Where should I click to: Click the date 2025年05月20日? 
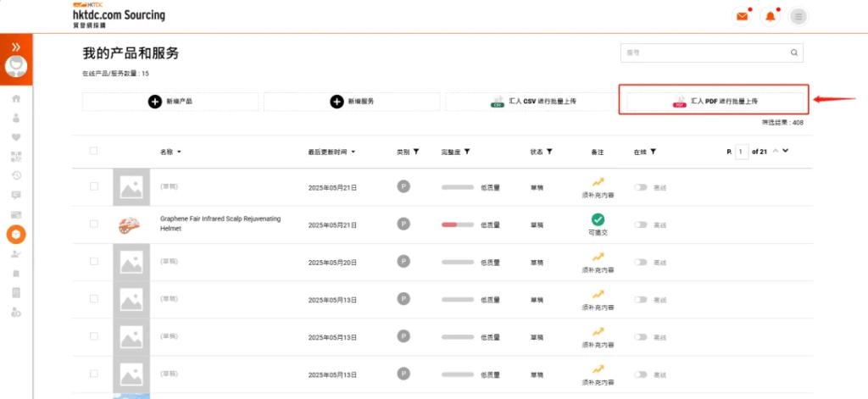[332, 263]
